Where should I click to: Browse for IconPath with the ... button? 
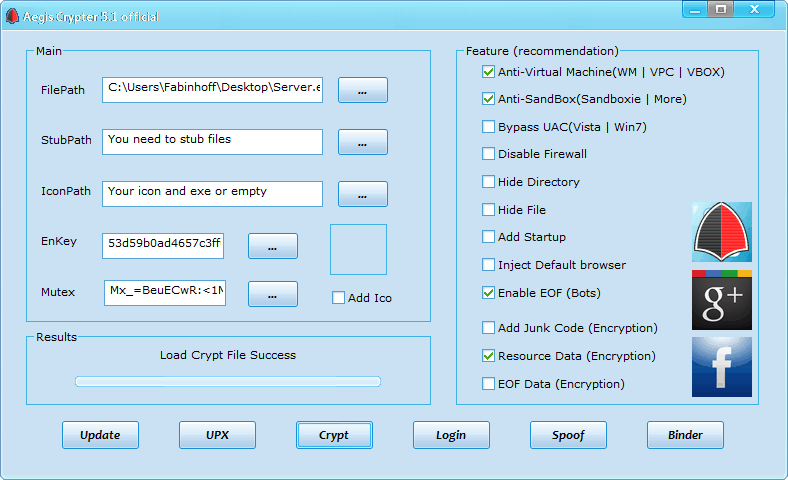362,194
